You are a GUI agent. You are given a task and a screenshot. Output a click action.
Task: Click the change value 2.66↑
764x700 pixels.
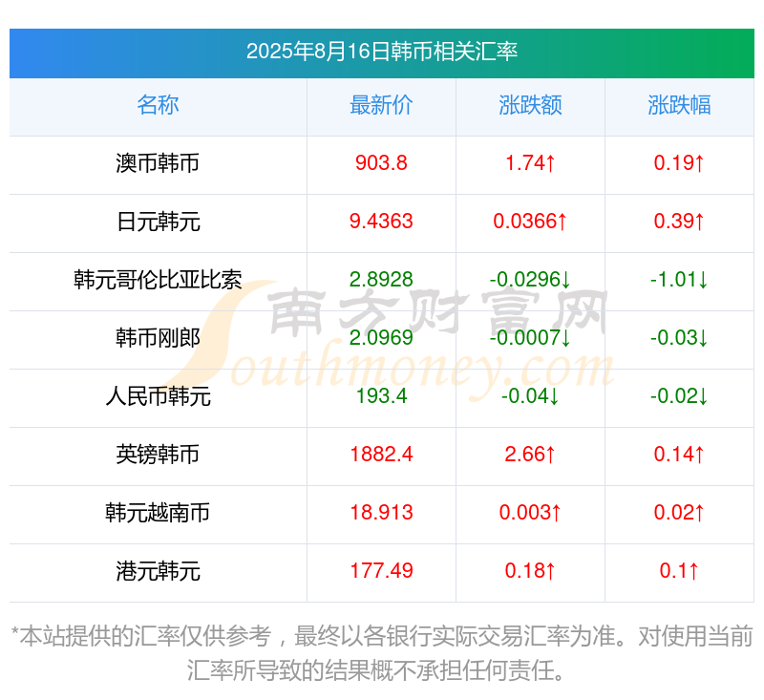530,455
